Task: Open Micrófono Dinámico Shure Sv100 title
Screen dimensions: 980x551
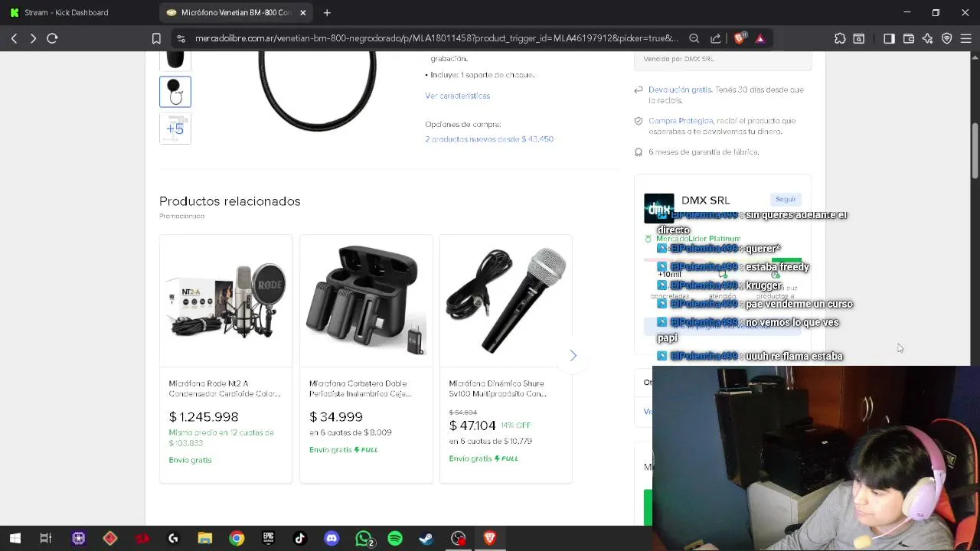Action: pyautogui.click(x=498, y=389)
